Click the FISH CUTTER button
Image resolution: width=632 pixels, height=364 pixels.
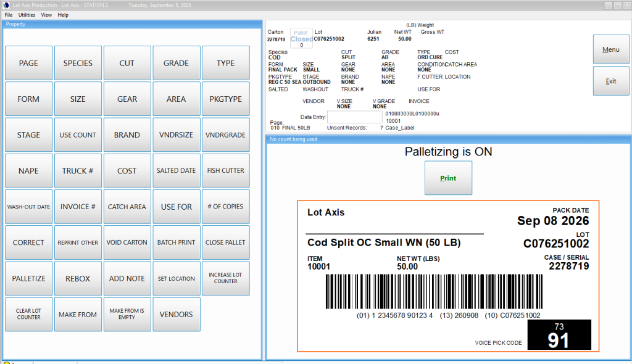226,170
